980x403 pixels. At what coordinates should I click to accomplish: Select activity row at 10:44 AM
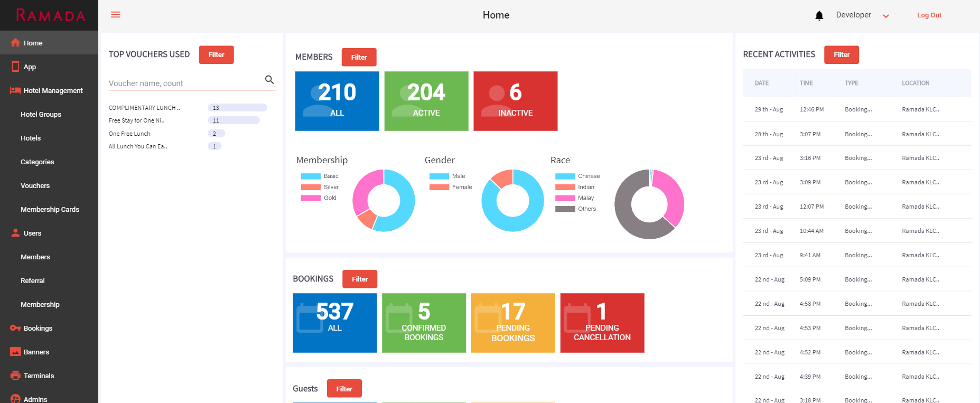coord(857,231)
